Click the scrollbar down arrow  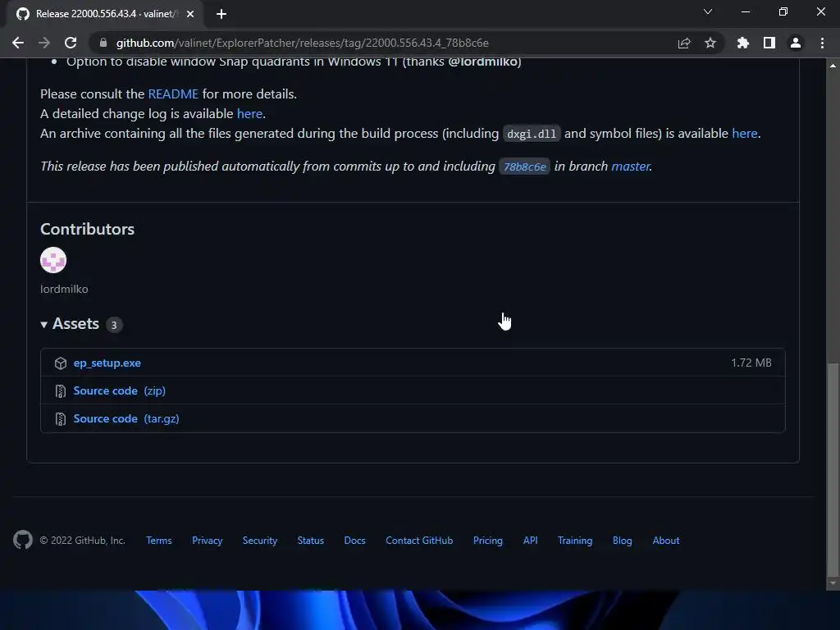833,583
